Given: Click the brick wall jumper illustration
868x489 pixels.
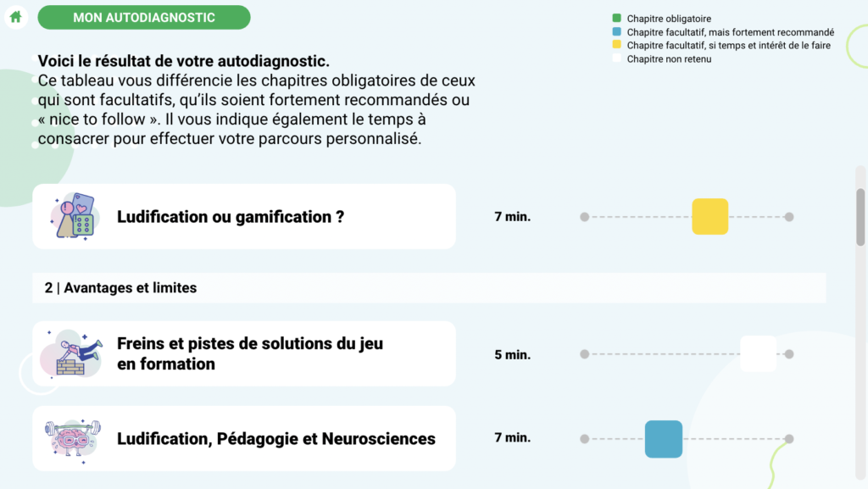Looking at the screenshot, I should pos(73,353).
